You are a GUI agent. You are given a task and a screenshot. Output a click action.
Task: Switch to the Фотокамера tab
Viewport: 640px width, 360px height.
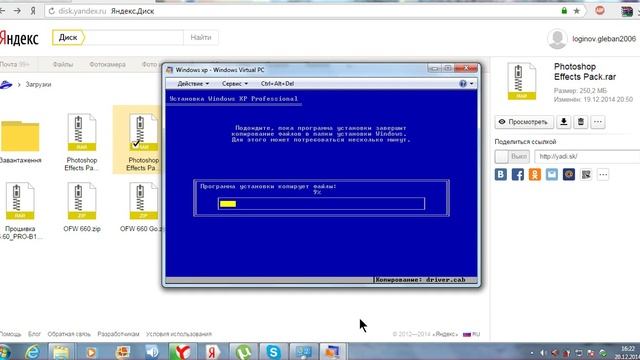tap(107, 64)
